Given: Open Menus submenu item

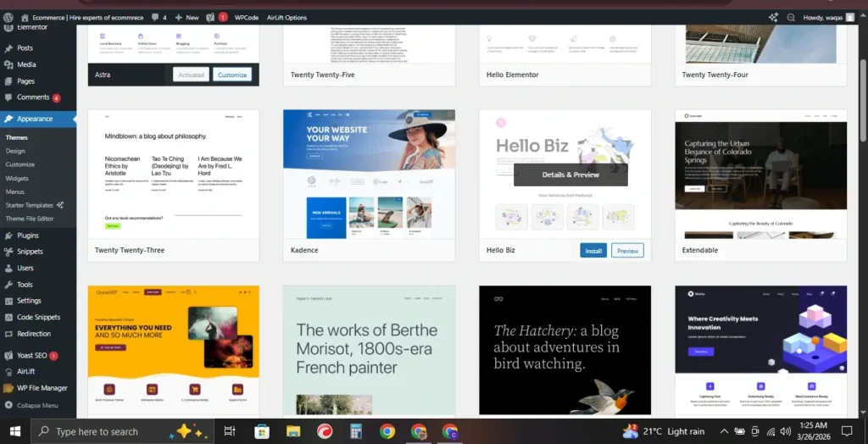Looking at the screenshot, I should click(15, 191).
